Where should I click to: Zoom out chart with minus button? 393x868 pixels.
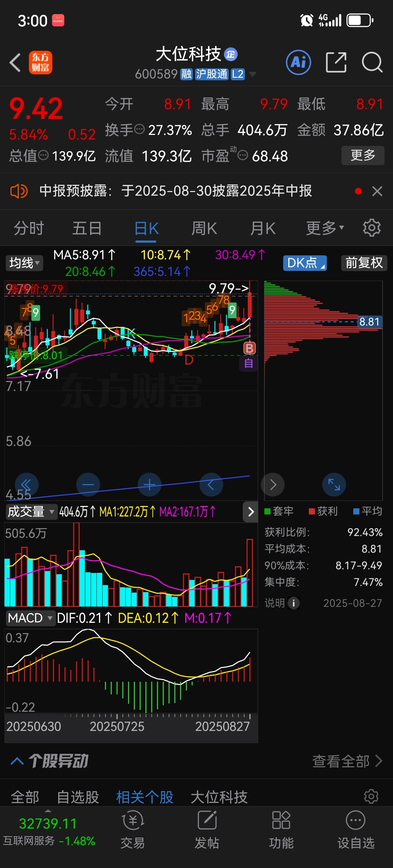click(x=88, y=485)
